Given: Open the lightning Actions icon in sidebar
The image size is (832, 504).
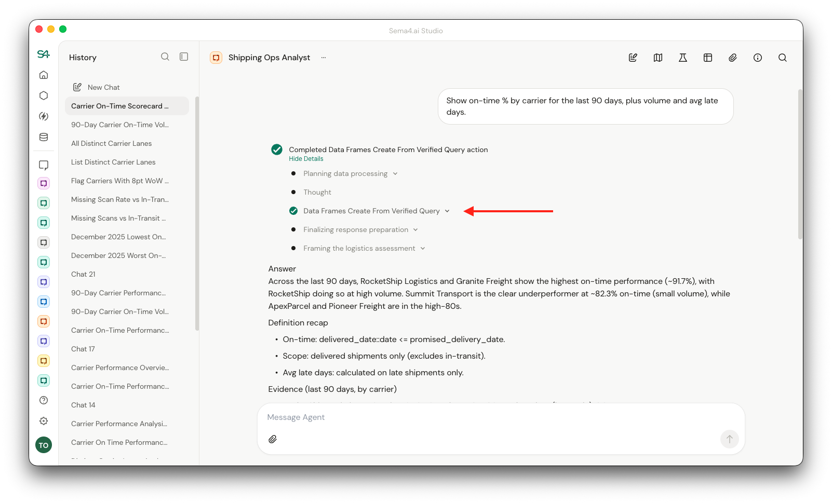Looking at the screenshot, I should tap(44, 116).
